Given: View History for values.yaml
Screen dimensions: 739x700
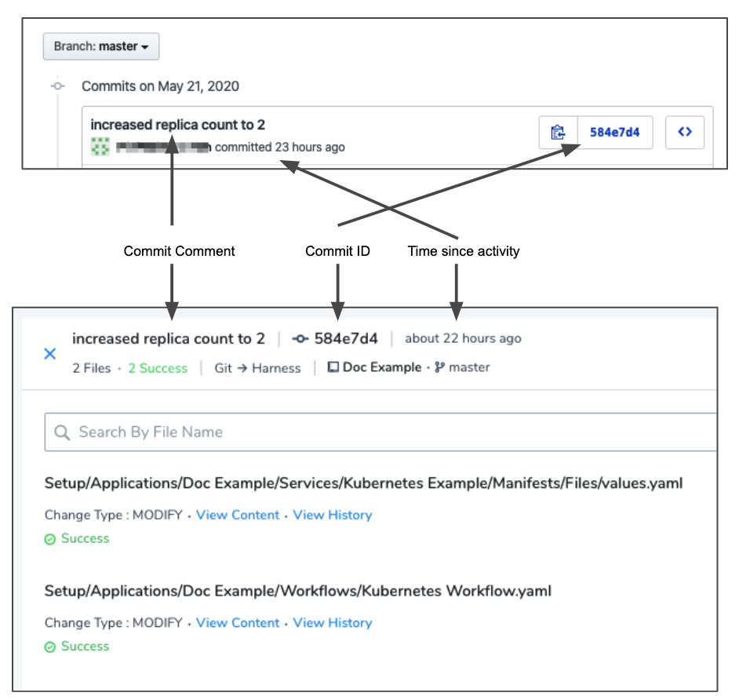Looking at the screenshot, I should [x=333, y=515].
